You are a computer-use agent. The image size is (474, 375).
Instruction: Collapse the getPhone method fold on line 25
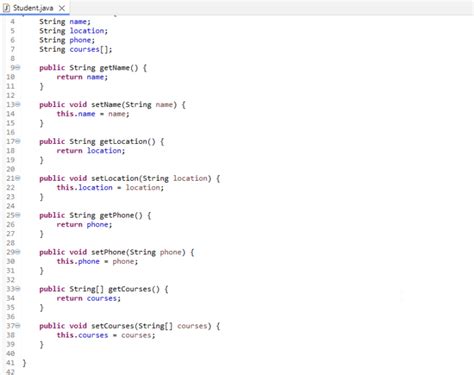(18, 215)
